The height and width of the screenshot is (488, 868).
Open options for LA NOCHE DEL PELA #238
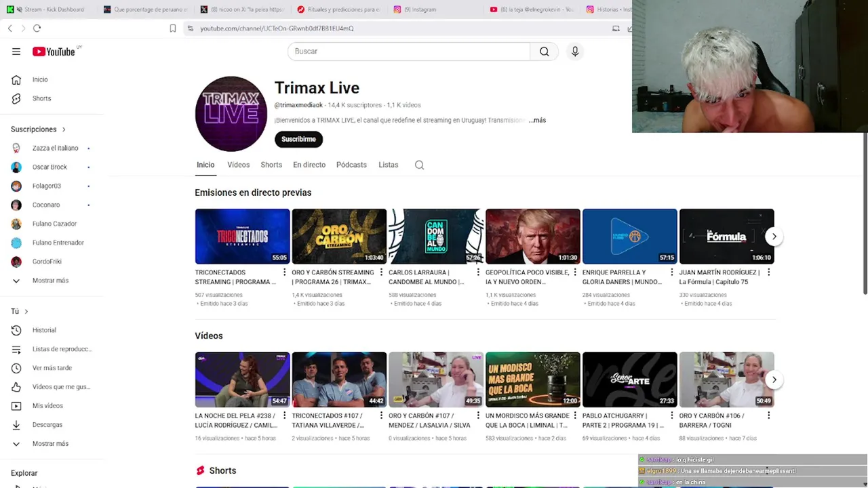[x=284, y=415]
